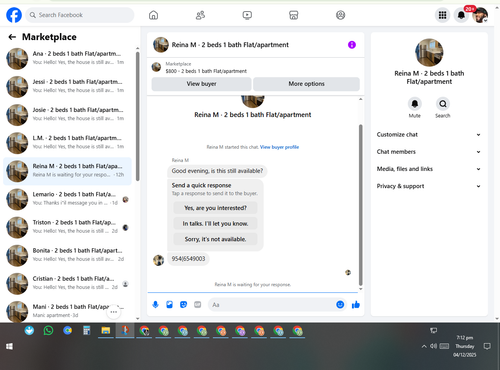Click 'Good evening, is this still available?' message
This screenshot has height=370, width=500.
point(217,171)
